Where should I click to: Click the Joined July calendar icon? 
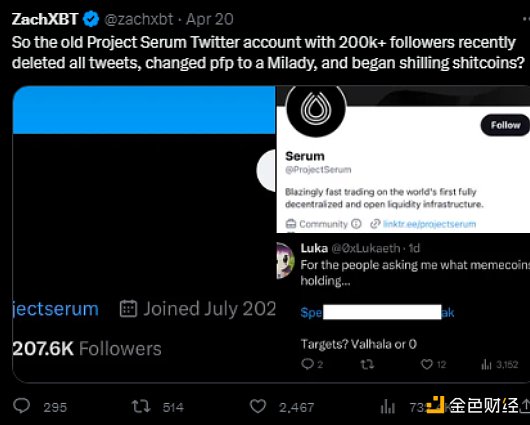click(128, 309)
